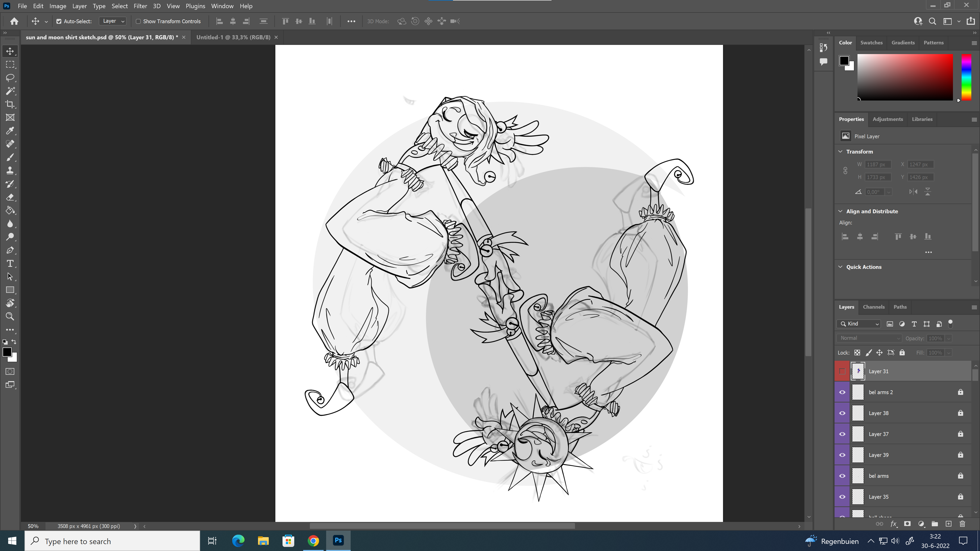Open the Kind filter dropdown in Layers
Image resolution: width=980 pixels, height=551 pixels.
859,324
